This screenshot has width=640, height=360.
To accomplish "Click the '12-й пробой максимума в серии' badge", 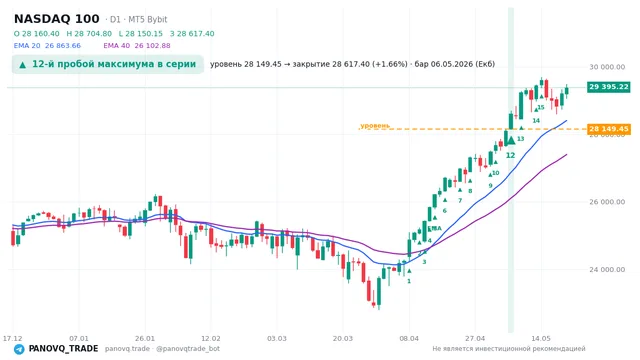I will (108, 64).
